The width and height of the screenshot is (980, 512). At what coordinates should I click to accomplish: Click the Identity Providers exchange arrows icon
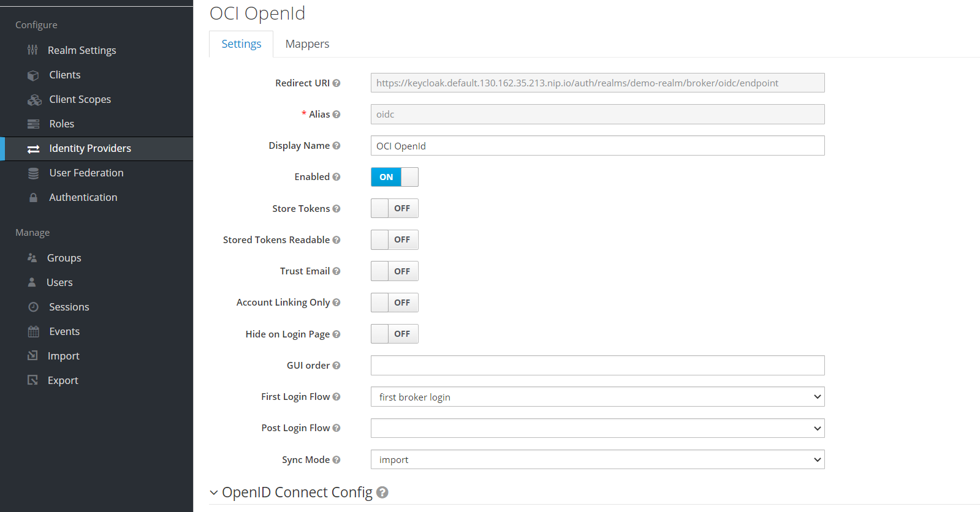coord(33,149)
